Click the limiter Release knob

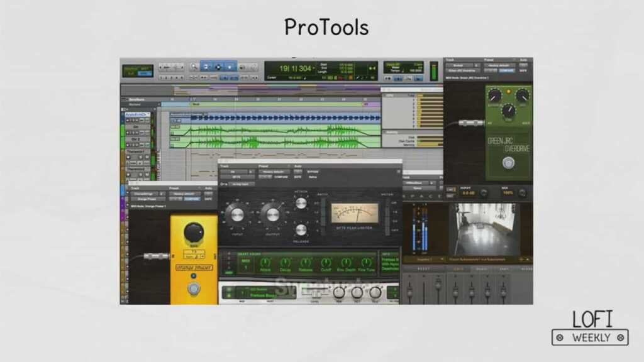(x=301, y=229)
